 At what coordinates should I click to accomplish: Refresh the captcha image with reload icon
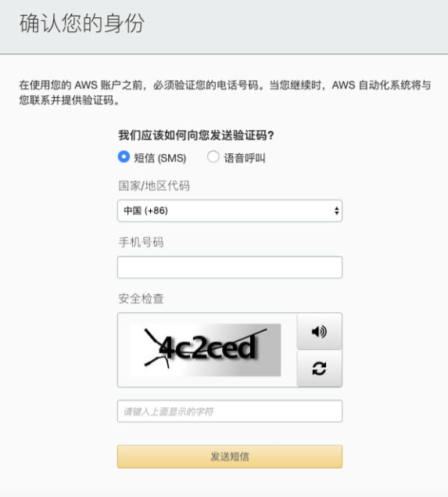click(319, 369)
